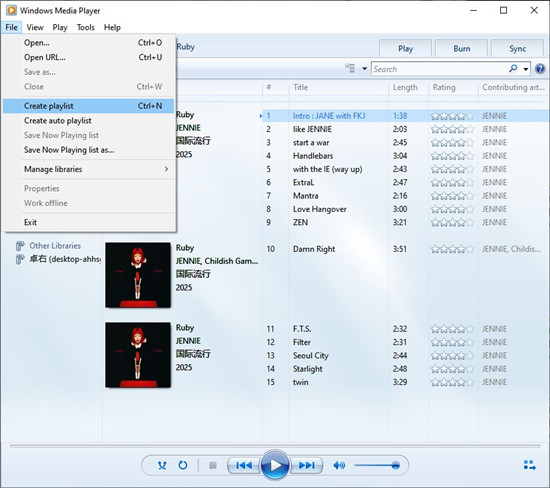
Task: Sort by the Rating column header
Action: [453, 87]
